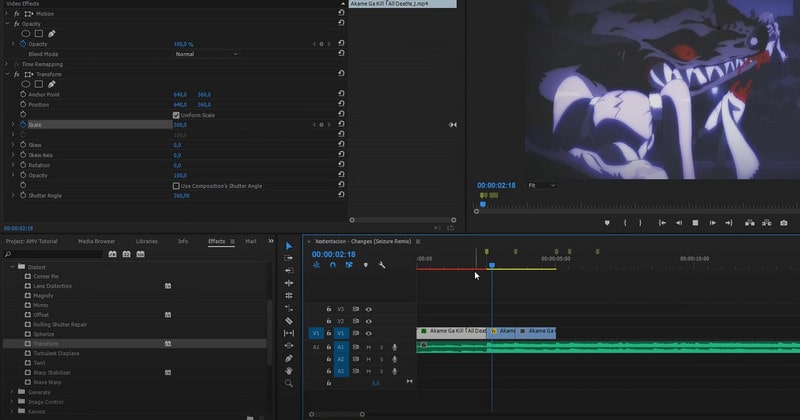Viewport: 800px width, 420px height.
Task: Reset the Scale parameter
Action: click(x=341, y=124)
